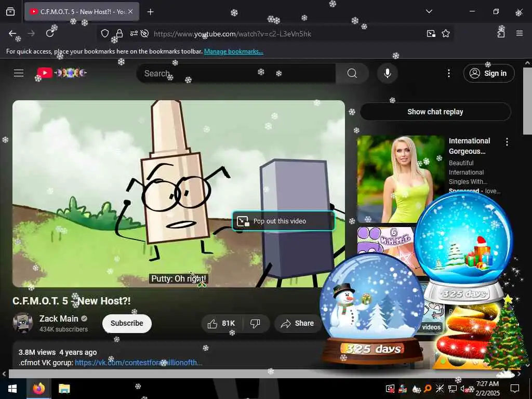Click the Sign in button

[489, 73]
